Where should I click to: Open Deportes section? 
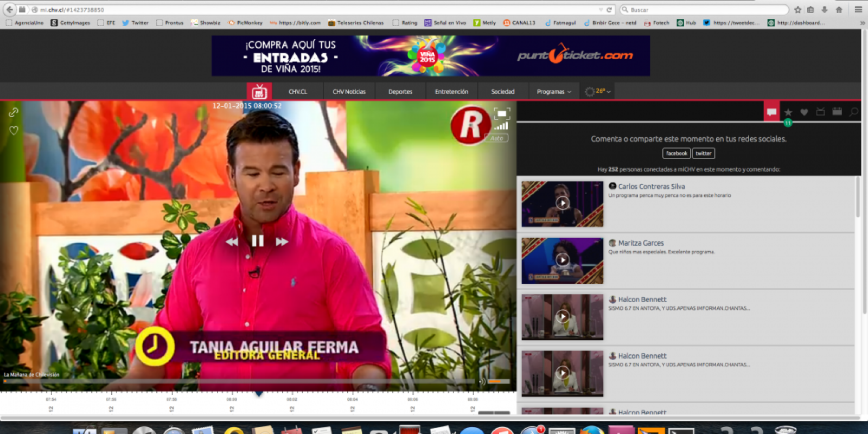click(400, 92)
